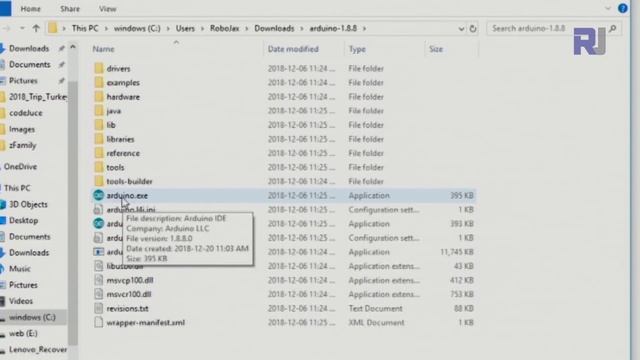The height and width of the screenshot is (360, 640).
Task: Expand chevron after Users in path
Action: coord(202,29)
